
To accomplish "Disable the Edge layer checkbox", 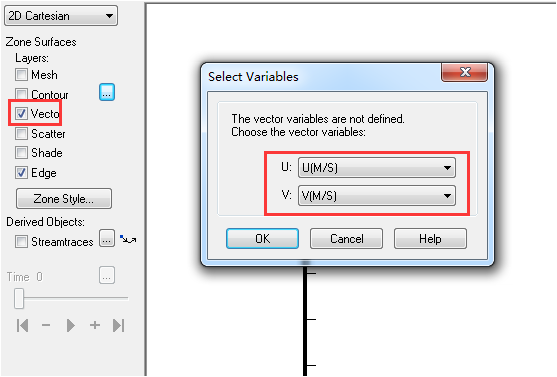I will [21, 173].
